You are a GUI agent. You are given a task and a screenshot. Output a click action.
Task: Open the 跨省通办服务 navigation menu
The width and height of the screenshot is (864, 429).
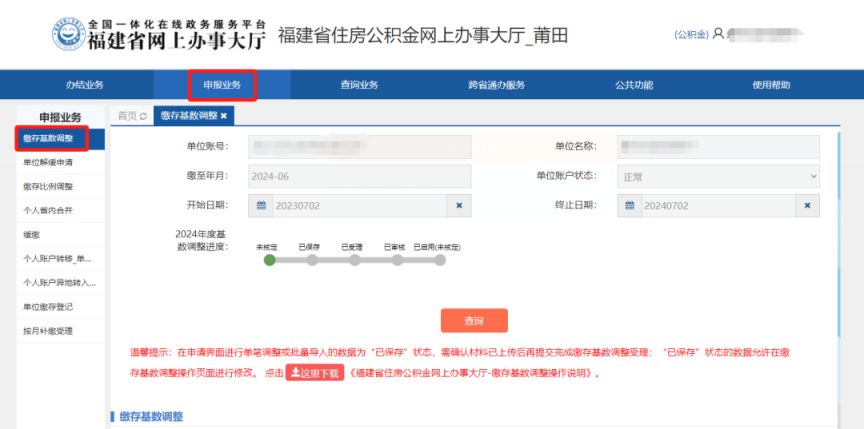point(496,85)
